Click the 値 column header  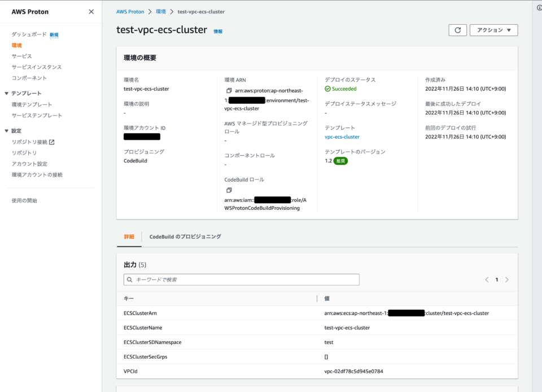tap(327, 298)
